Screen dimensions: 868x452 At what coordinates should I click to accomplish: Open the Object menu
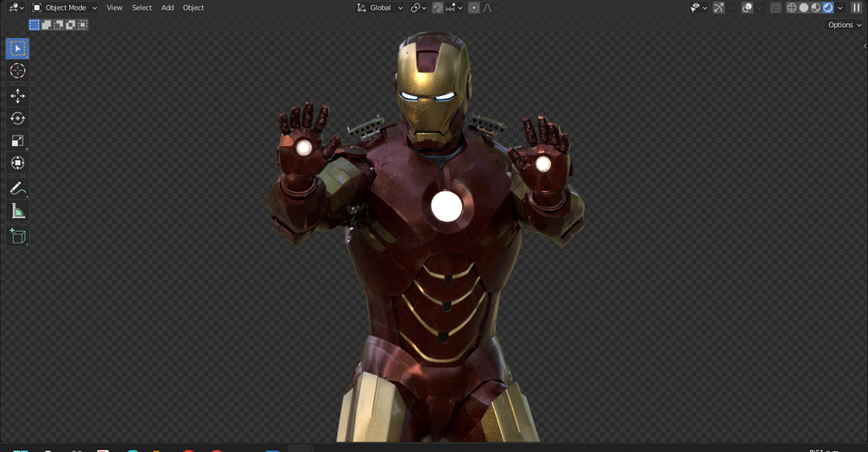point(193,8)
